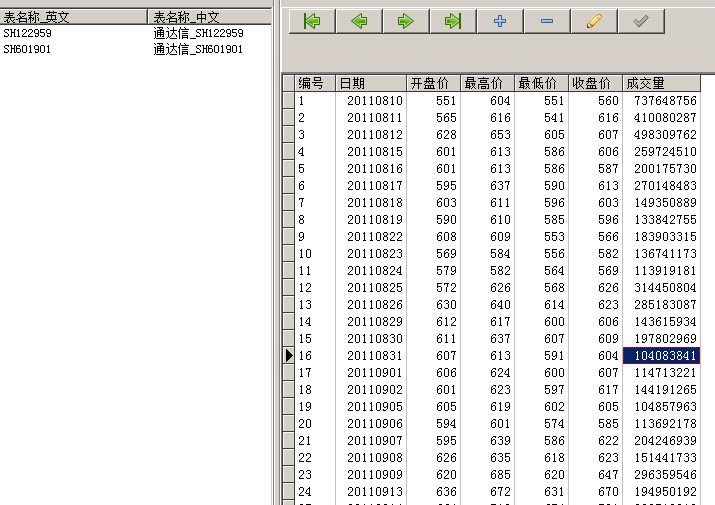The height and width of the screenshot is (505, 715).
Task: Click volume cell 183903315
Action: click(661, 236)
